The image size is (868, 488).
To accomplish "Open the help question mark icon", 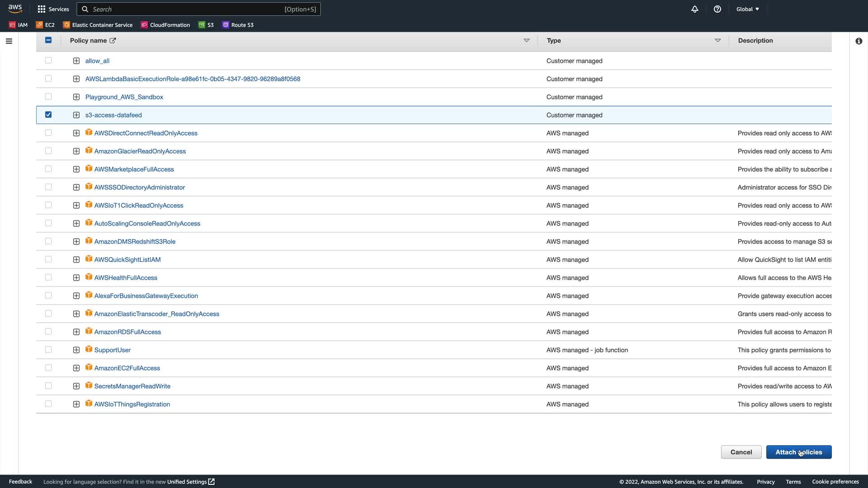I will pos(717,9).
